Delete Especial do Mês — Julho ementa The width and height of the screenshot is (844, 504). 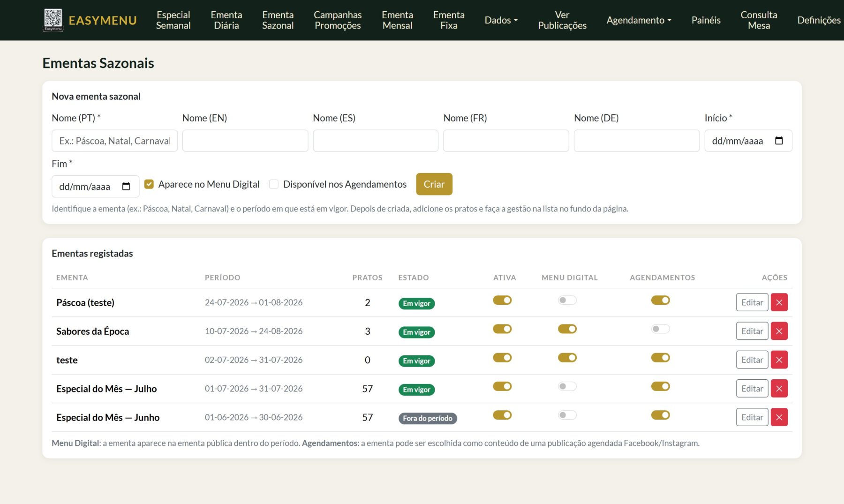tap(779, 389)
